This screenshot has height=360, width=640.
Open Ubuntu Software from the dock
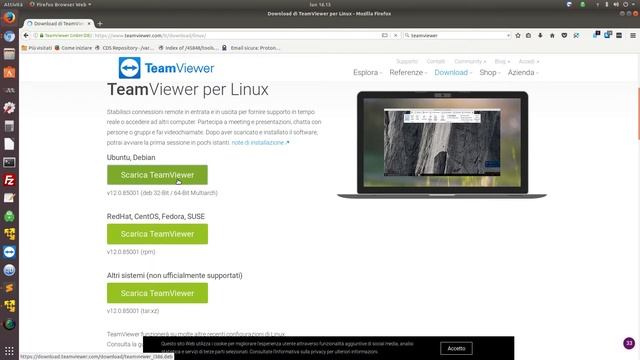[x=9, y=72]
